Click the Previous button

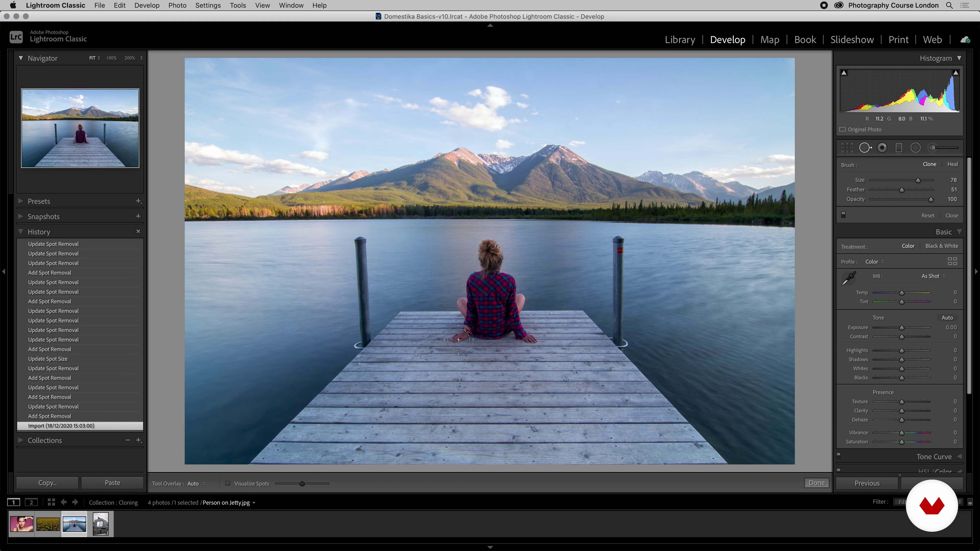coord(867,483)
